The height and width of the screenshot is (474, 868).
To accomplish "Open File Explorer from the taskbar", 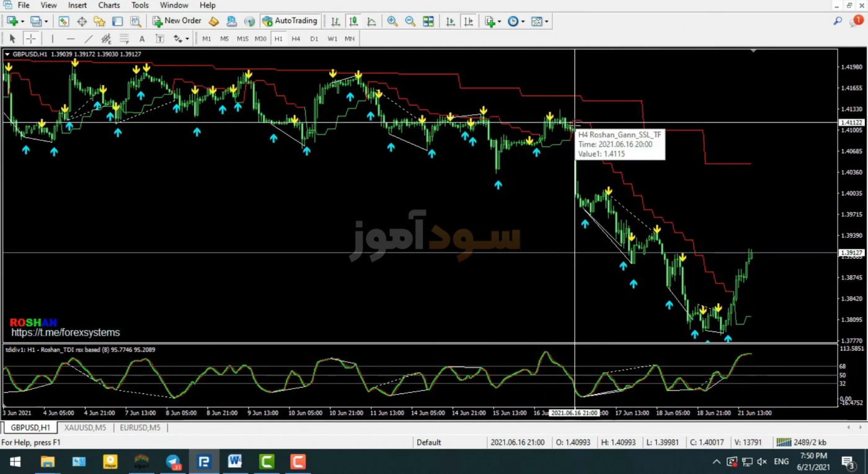I will (47, 462).
